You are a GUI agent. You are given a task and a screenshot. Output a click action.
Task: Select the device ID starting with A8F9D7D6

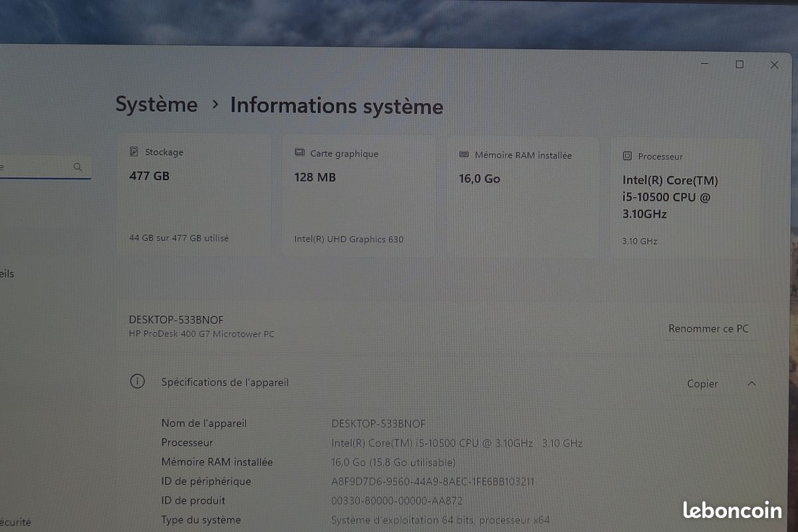tap(433, 481)
